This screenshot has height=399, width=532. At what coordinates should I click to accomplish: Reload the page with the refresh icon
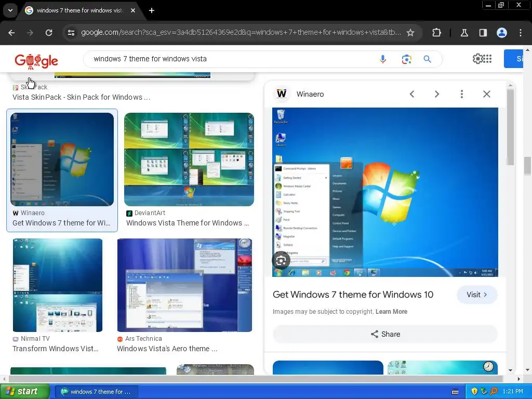[49, 33]
